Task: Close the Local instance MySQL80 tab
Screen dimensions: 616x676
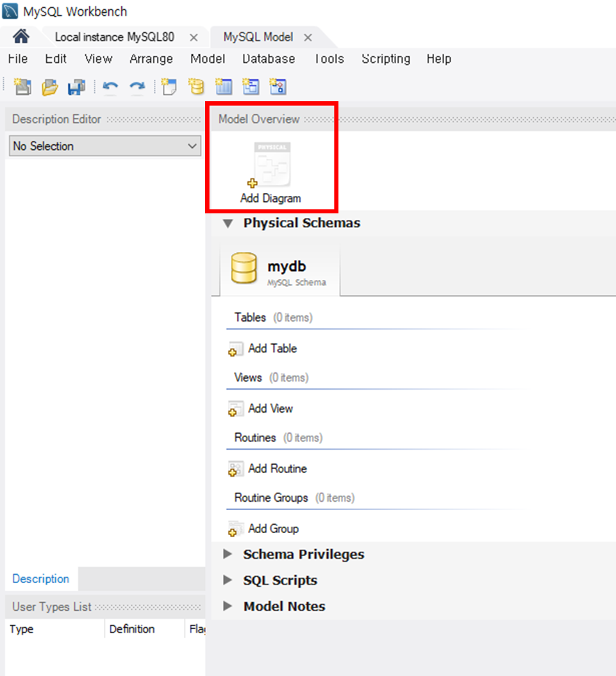Action: pyautogui.click(x=194, y=38)
